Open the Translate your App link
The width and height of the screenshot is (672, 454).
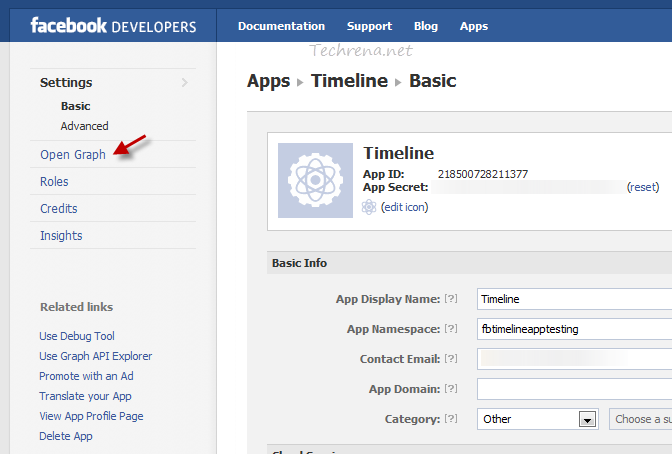point(85,396)
